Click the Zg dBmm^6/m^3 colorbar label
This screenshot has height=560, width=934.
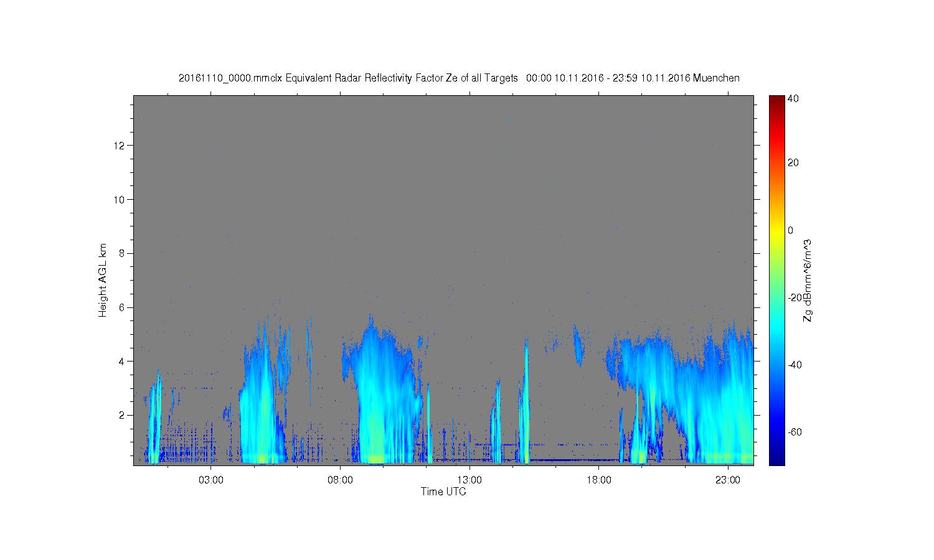(808, 280)
